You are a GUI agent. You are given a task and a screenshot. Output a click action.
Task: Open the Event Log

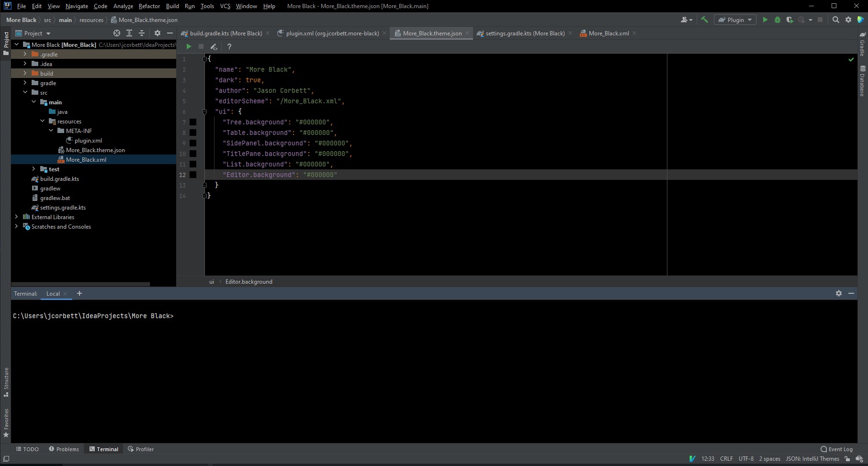[837, 449]
